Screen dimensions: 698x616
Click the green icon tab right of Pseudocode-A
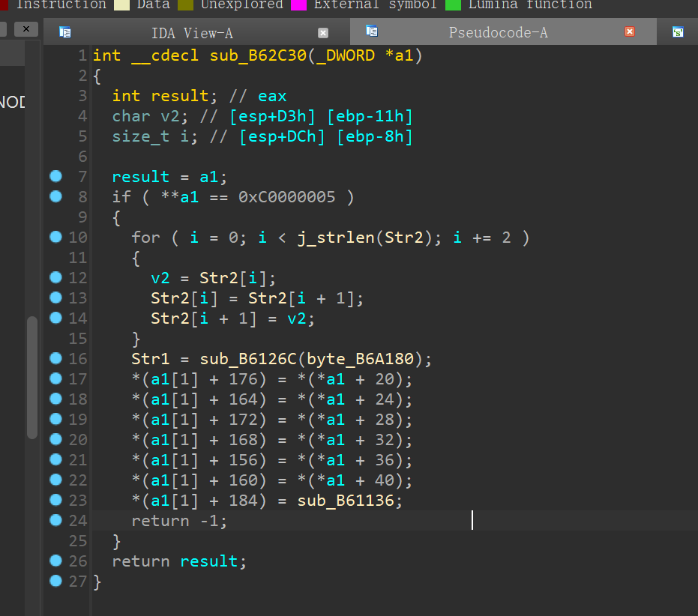click(x=678, y=32)
